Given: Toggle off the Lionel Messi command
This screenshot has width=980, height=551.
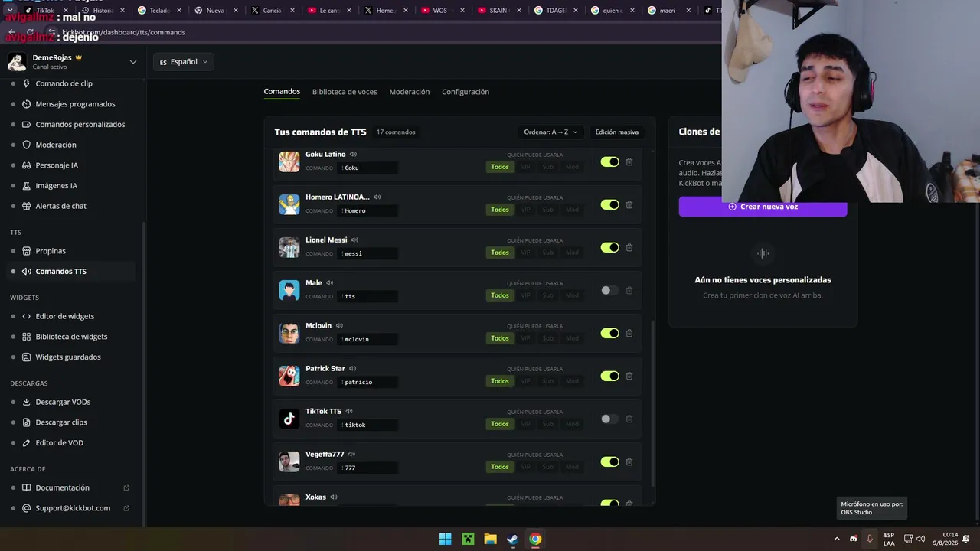Looking at the screenshot, I should (609, 248).
